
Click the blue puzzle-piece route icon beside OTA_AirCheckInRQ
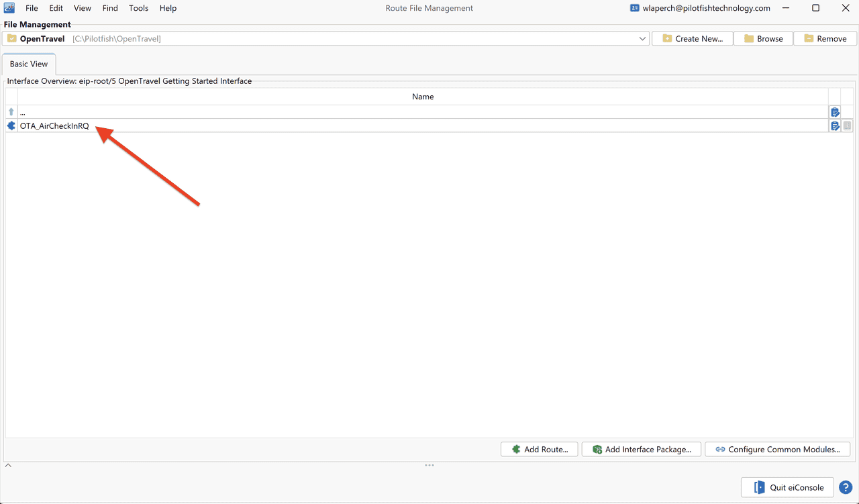(11, 125)
